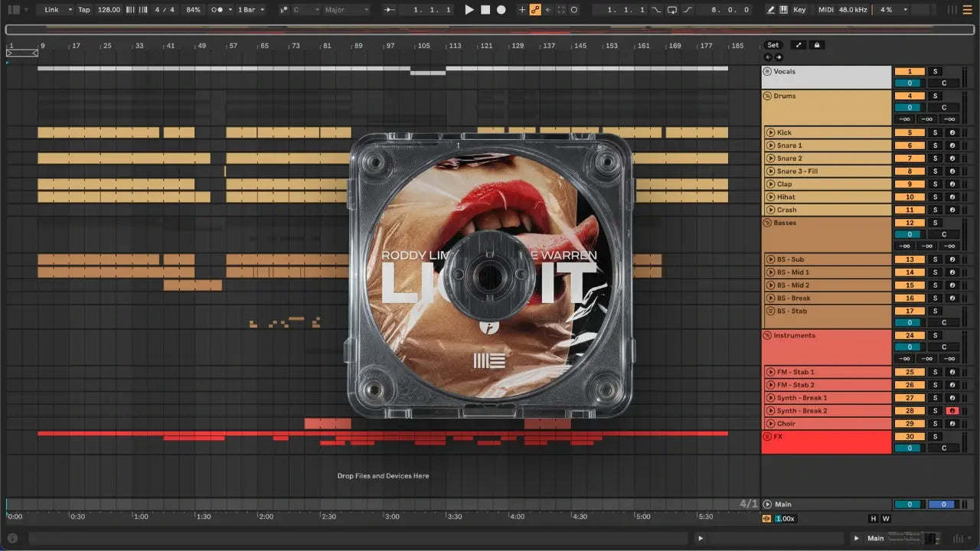Unfold the Choir track
Viewport: 980px width, 551px height.
[x=770, y=424]
